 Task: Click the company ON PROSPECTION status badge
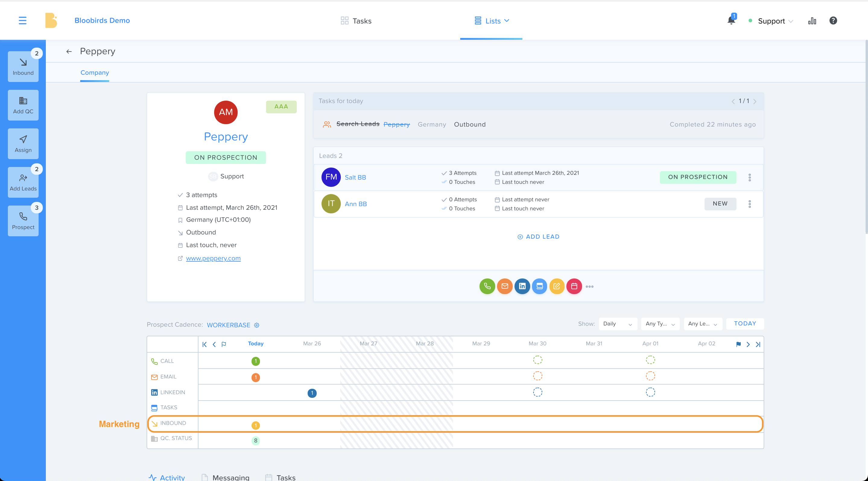tap(226, 158)
